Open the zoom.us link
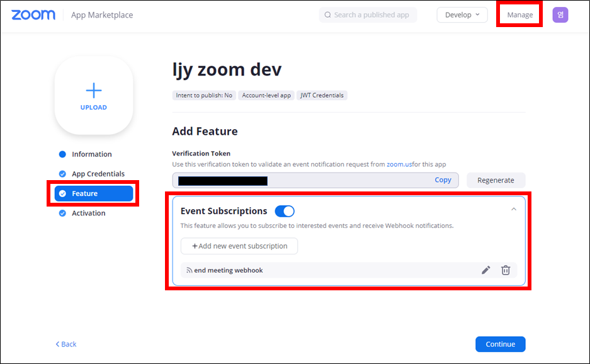590x364 pixels. point(399,164)
